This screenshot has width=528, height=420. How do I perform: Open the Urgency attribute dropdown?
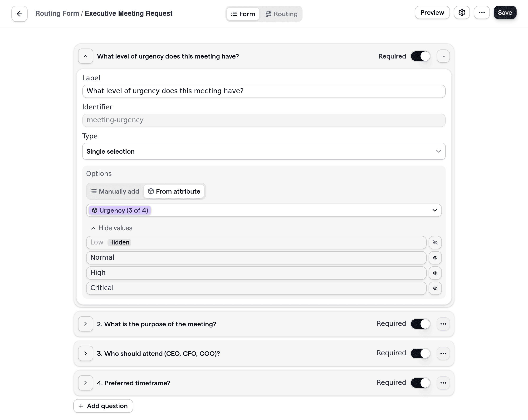point(264,210)
